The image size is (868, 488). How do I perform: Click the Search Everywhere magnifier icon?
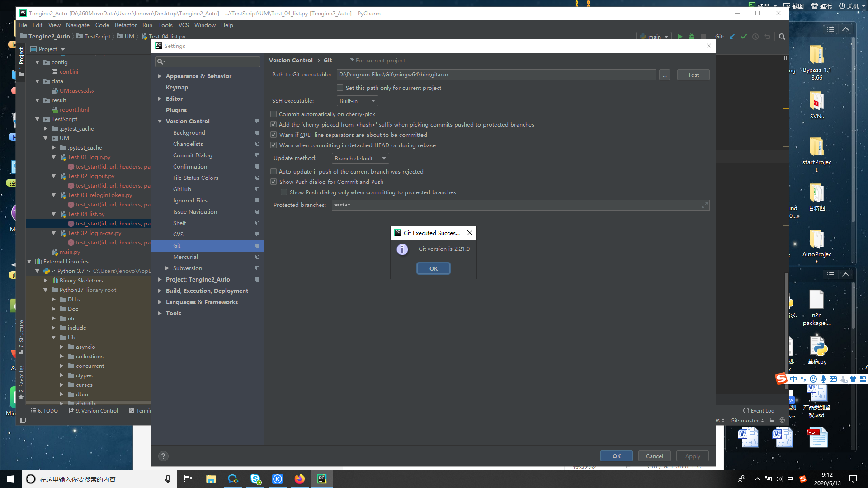782,37
